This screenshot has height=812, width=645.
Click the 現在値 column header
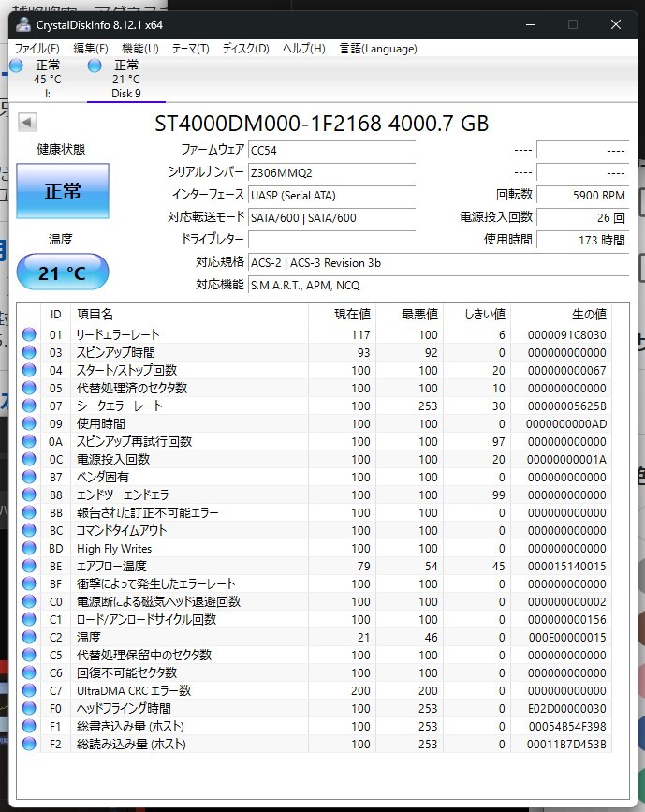pos(343,314)
